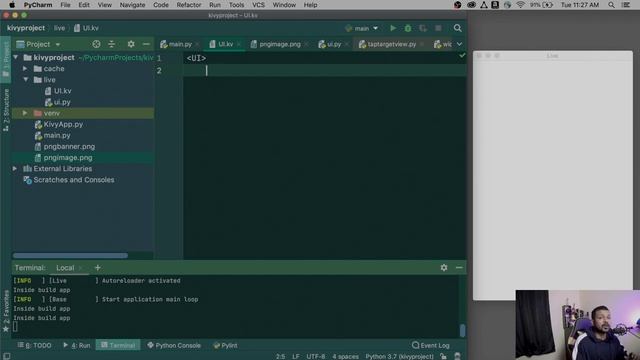Select UI.kv file in project tree
Viewport: 640px width, 360px height.
tap(62, 91)
